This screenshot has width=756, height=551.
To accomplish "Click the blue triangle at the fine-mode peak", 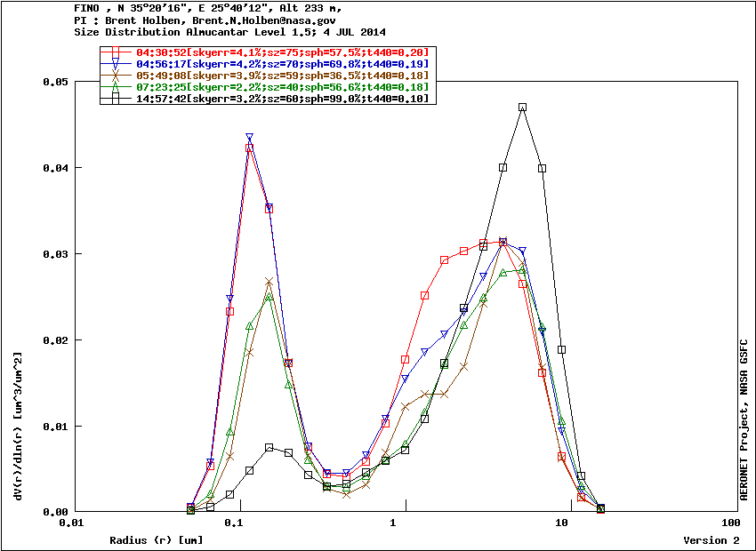I will (250, 137).
